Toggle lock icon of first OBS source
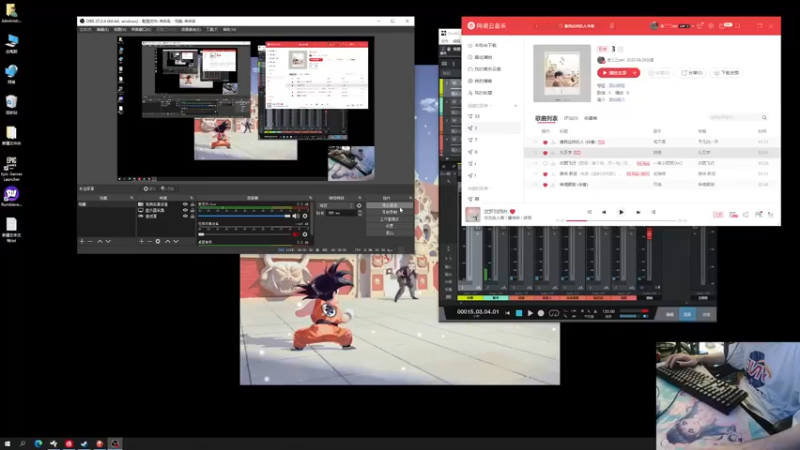This screenshot has width=800, height=450. [x=192, y=204]
